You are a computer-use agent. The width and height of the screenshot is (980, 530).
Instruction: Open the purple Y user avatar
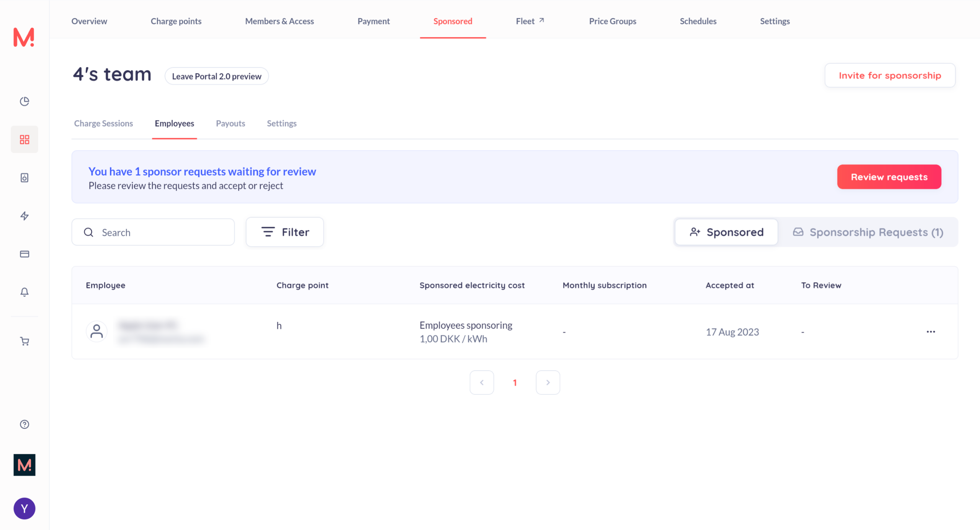pyautogui.click(x=24, y=509)
